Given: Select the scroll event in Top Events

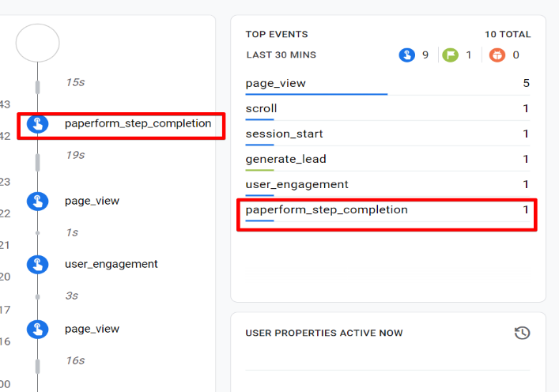Looking at the screenshot, I should tap(262, 108).
